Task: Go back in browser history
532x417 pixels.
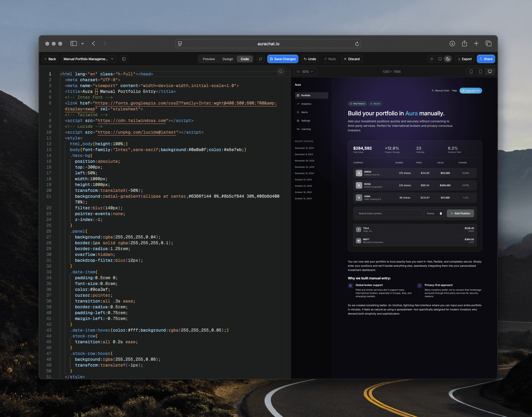Action: (x=94, y=44)
